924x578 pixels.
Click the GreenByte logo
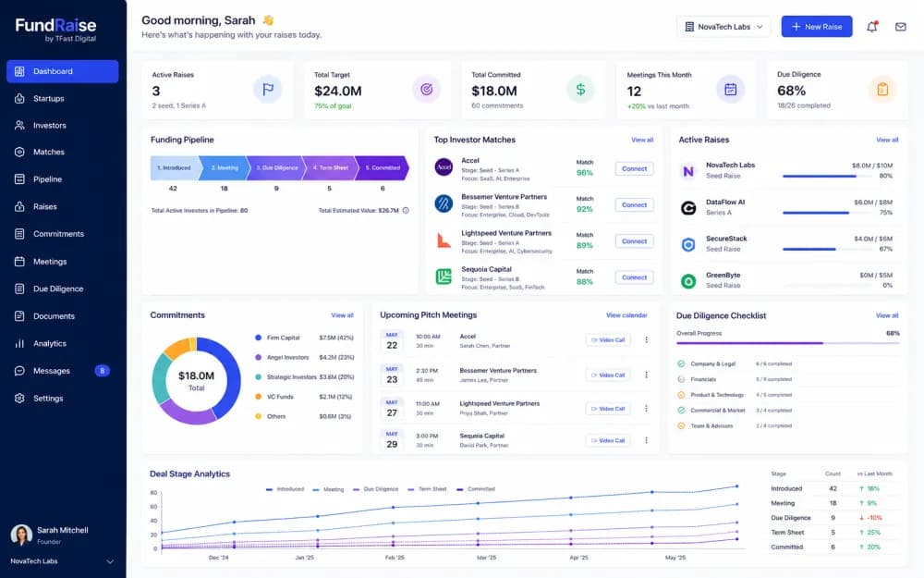coord(687,281)
